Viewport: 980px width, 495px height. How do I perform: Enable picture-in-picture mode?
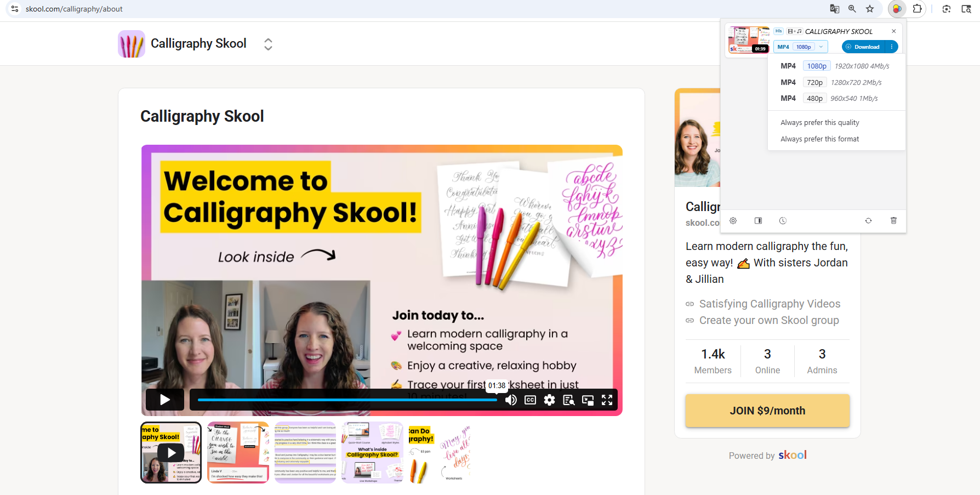(x=588, y=400)
